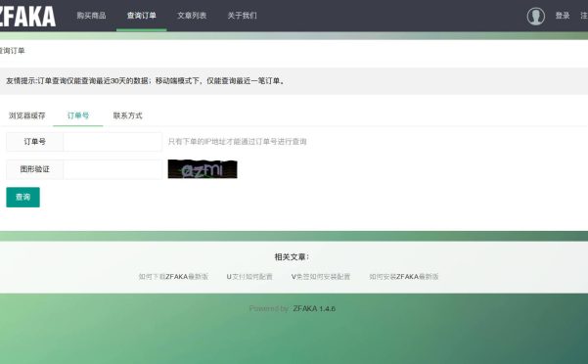Click the green 查询 button
Viewport: 588px width, 364px height.
click(23, 198)
